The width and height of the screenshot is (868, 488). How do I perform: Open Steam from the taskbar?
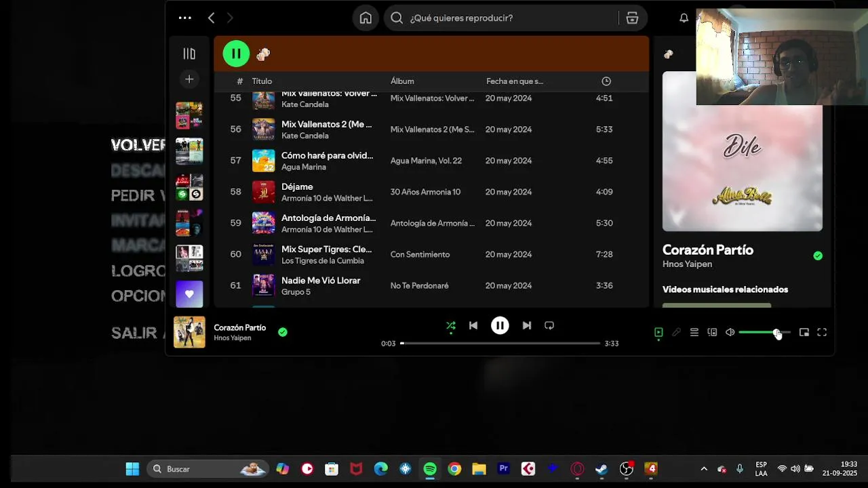601,469
